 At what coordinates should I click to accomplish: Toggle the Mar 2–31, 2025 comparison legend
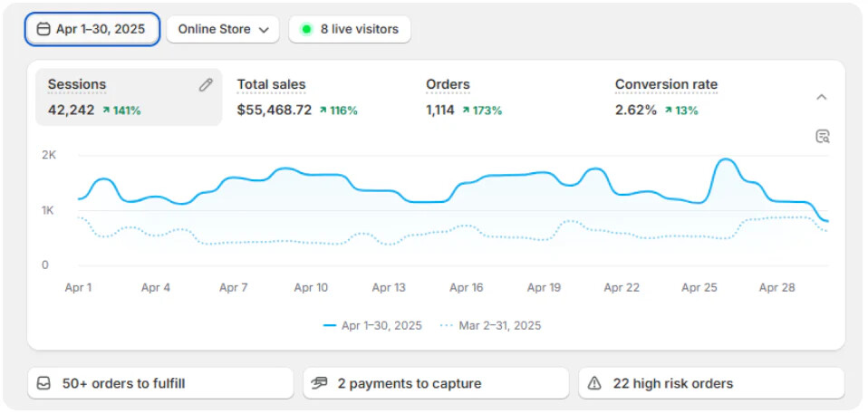(490, 325)
